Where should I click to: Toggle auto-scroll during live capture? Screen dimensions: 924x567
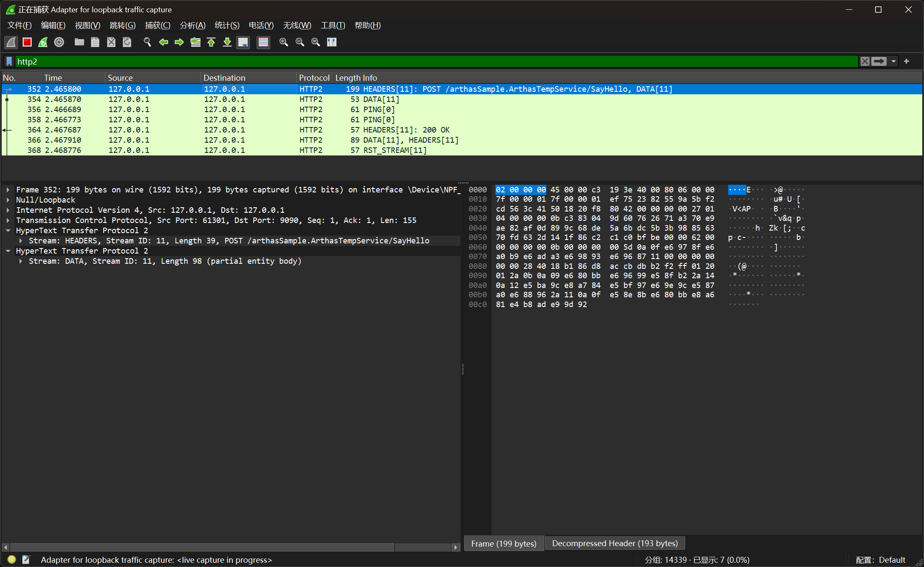(x=243, y=42)
